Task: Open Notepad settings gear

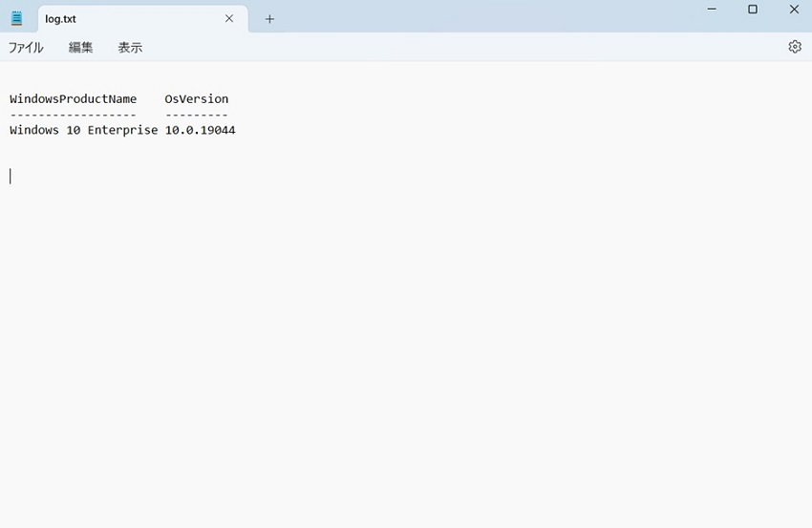Action: point(795,47)
